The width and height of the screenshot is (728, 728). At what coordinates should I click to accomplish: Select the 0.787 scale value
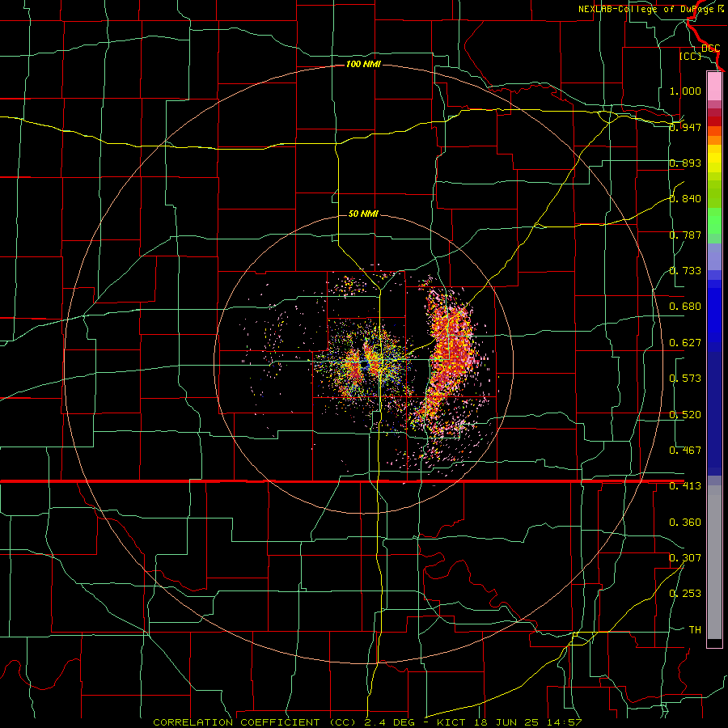tap(685, 235)
